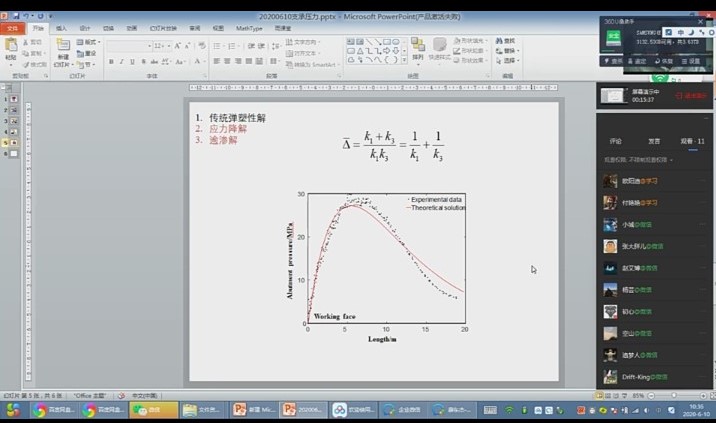Switch to the MathType ribbon tab
This screenshot has width=716, height=423.
click(249, 28)
